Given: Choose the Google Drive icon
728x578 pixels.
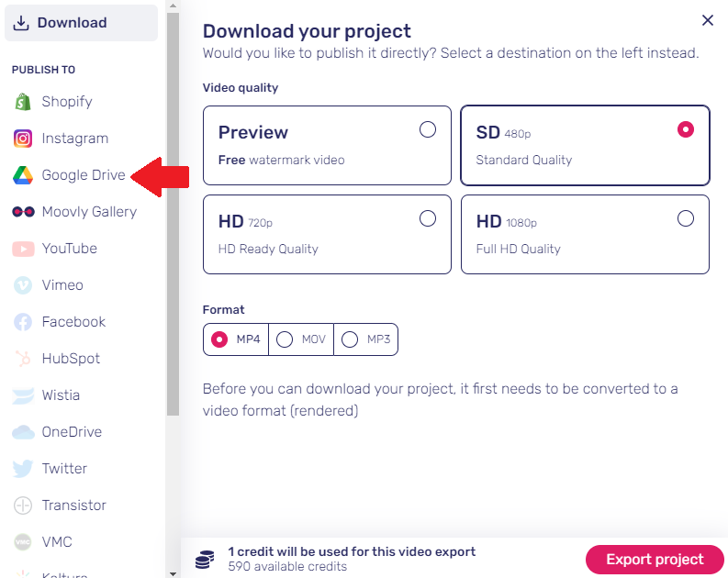Looking at the screenshot, I should coord(23,175).
